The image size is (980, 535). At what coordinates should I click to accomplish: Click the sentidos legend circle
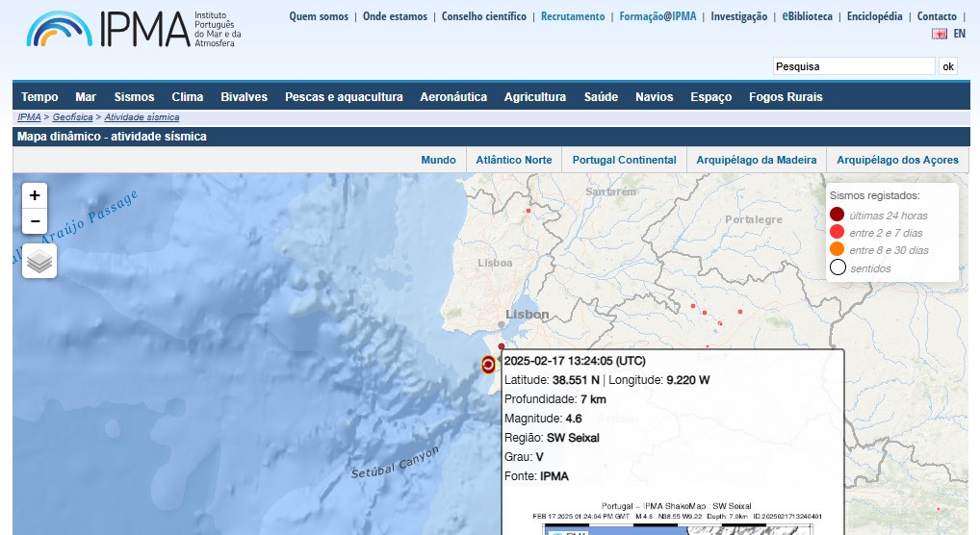tap(838, 267)
